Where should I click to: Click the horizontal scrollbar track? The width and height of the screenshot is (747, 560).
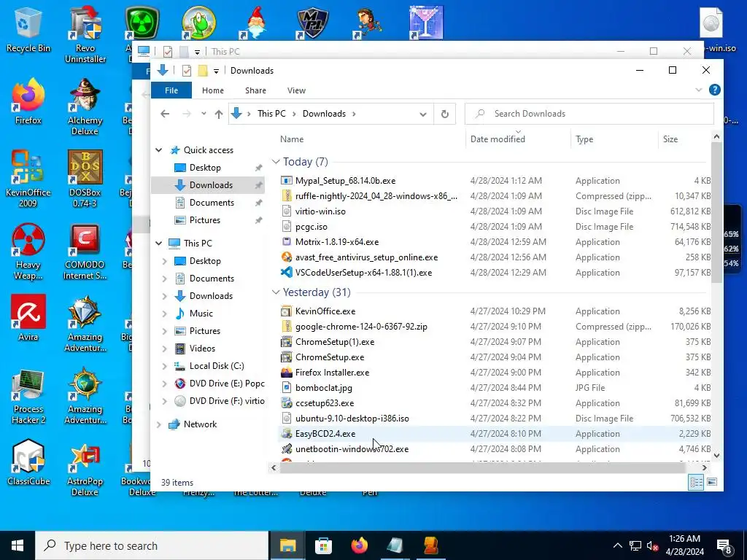(x=483, y=468)
